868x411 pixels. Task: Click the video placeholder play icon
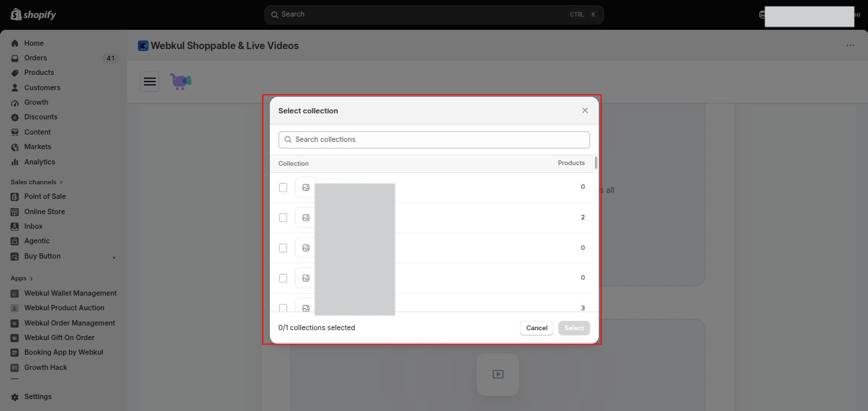[x=498, y=375]
